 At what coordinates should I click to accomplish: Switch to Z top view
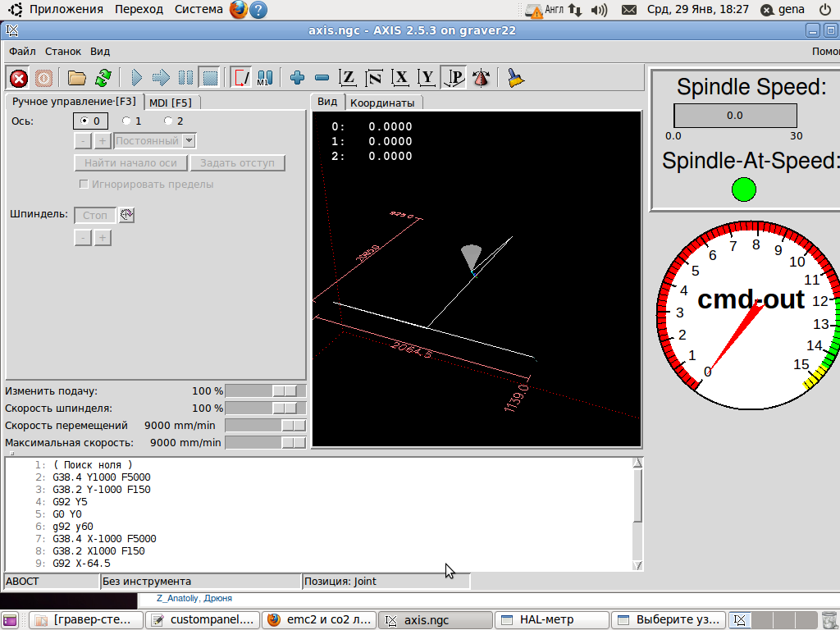click(x=348, y=78)
